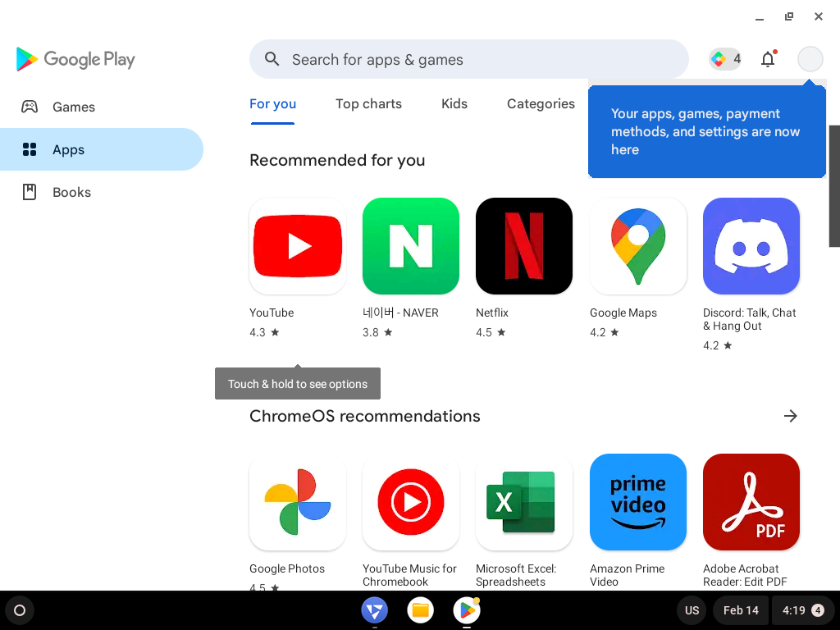Open the Netflix app icon
The height and width of the screenshot is (630, 840).
point(524,246)
